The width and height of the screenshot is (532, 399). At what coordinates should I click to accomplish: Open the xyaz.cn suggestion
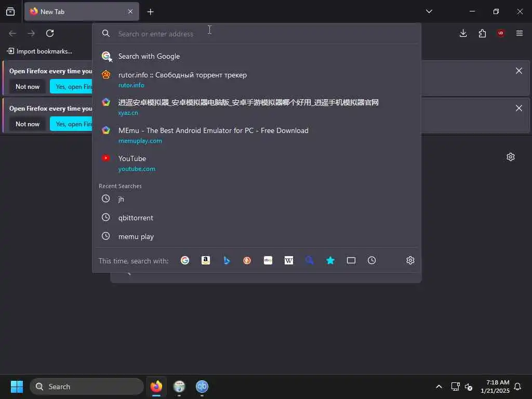(257, 107)
